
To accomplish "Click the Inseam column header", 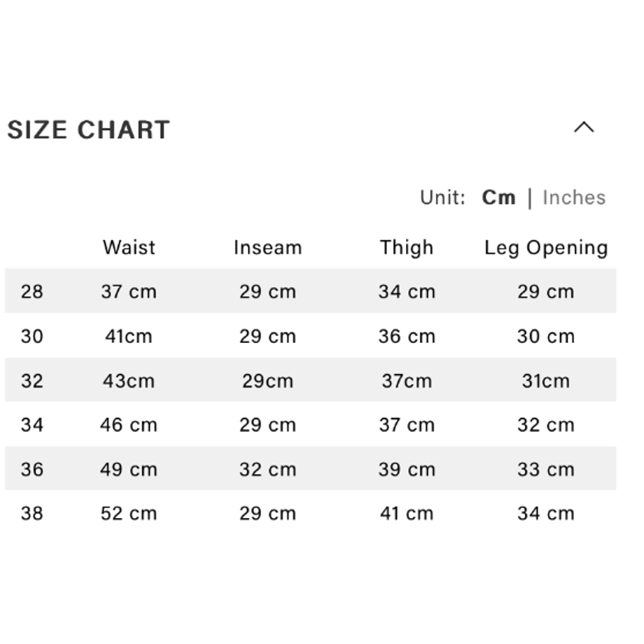I will pyautogui.click(x=268, y=247).
